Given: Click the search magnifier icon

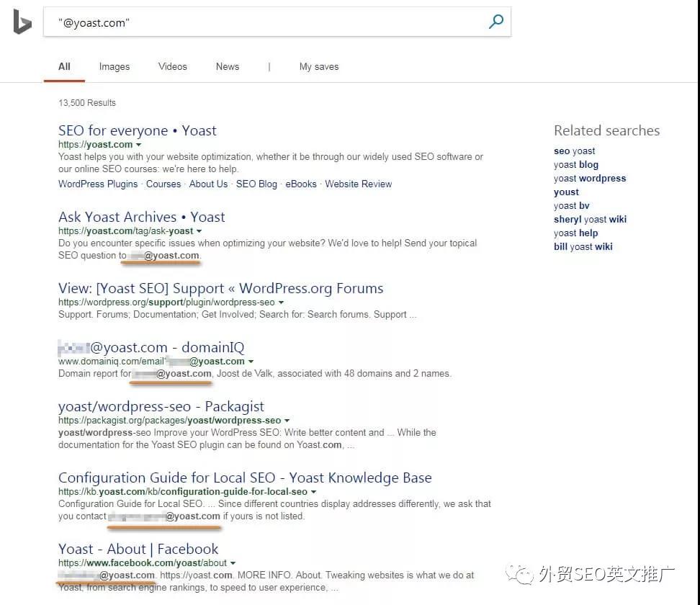Looking at the screenshot, I should [496, 22].
